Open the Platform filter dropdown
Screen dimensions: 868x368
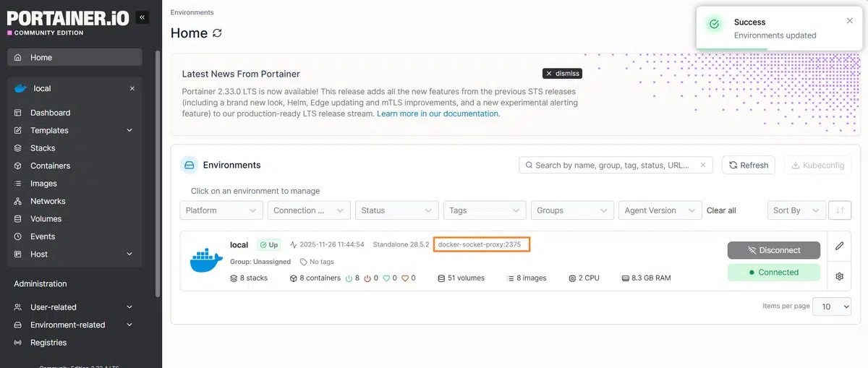(x=221, y=210)
